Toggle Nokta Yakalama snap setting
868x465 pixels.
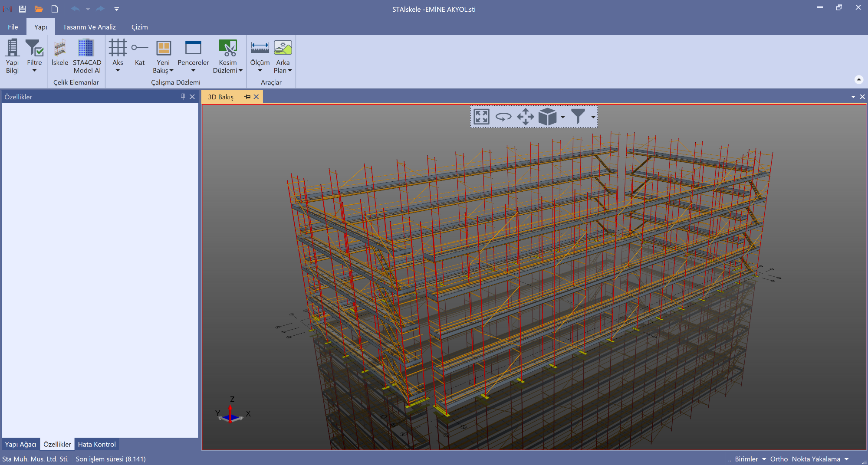point(815,459)
